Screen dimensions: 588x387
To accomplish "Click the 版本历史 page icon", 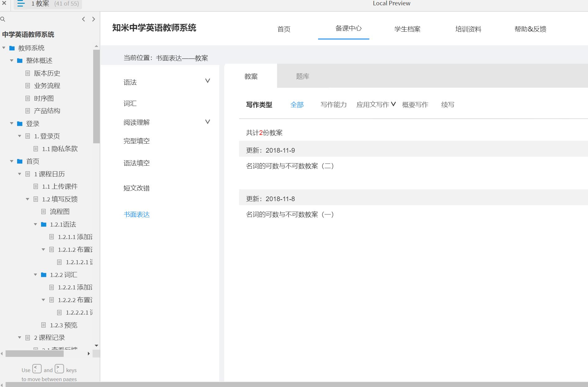I will [x=28, y=73].
